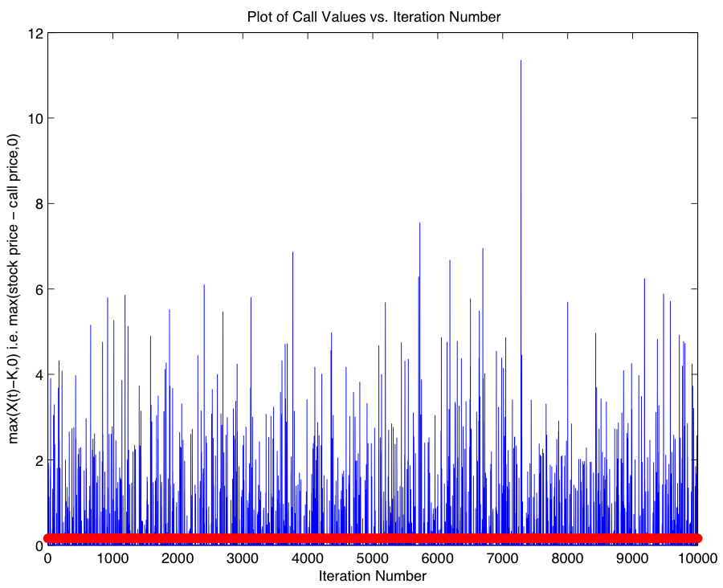Select x-axis tick label 7000
The image size is (723, 588).
click(x=502, y=560)
